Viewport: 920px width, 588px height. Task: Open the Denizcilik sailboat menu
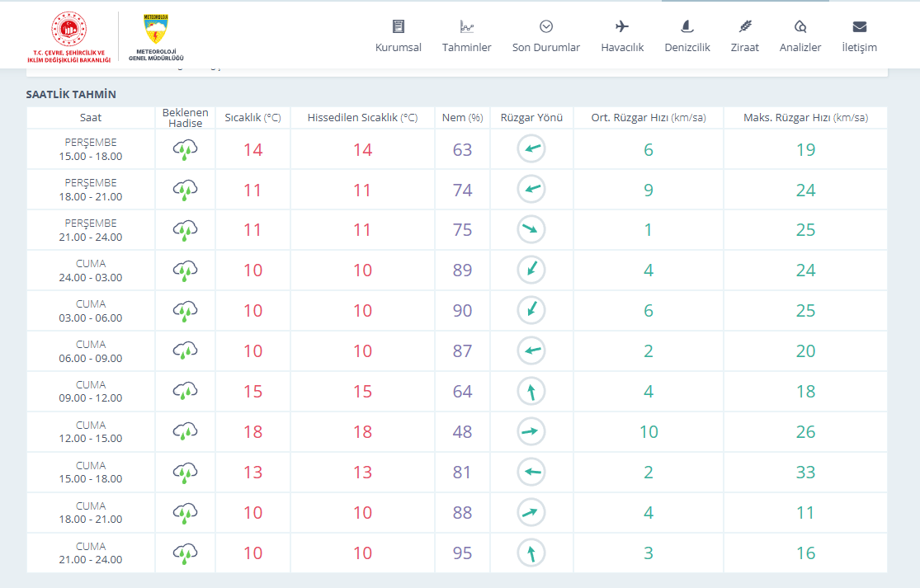point(686,37)
